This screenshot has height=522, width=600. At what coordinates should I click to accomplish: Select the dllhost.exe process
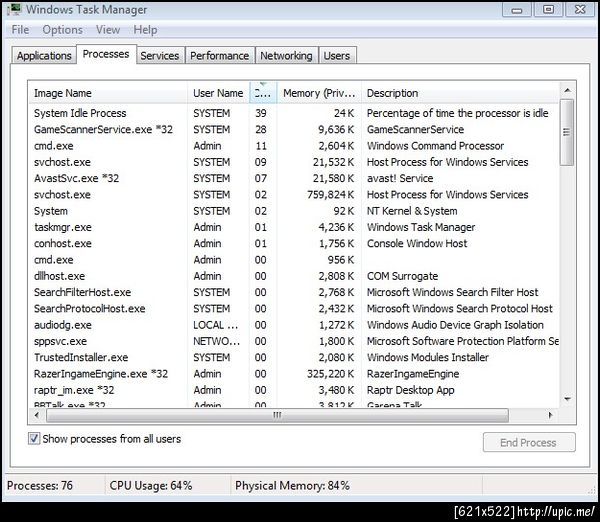click(x=293, y=276)
